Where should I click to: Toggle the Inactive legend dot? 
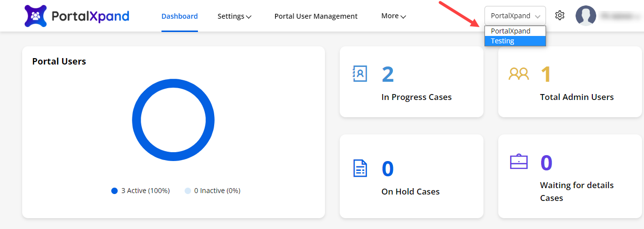(188, 191)
